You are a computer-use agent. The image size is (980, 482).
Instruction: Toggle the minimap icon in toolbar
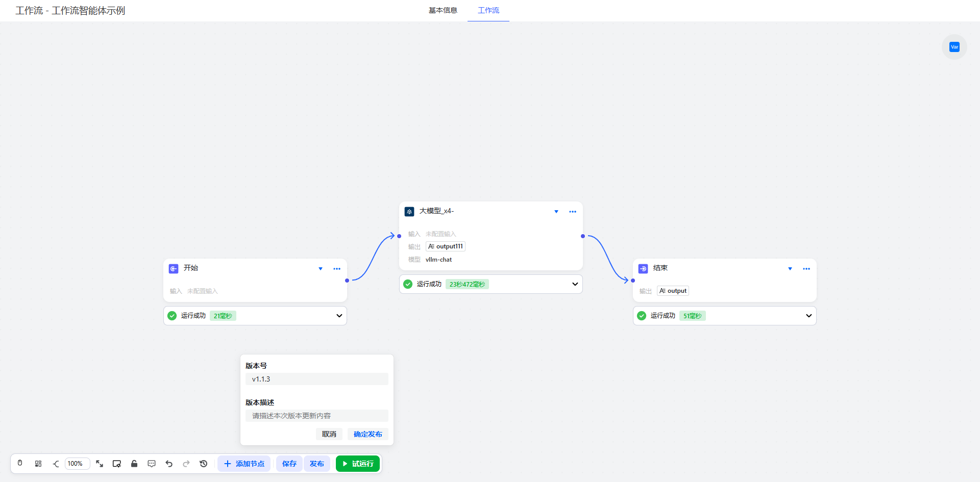click(x=117, y=464)
